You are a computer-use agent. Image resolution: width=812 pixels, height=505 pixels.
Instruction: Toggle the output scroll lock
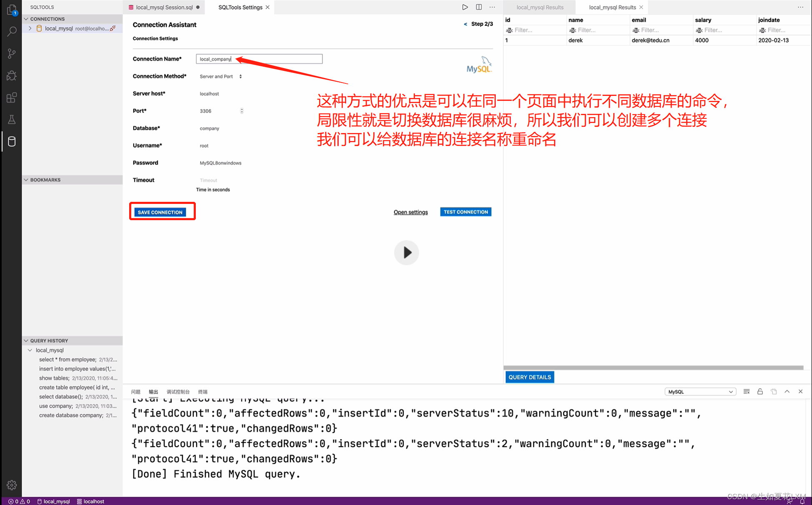tap(760, 392)
